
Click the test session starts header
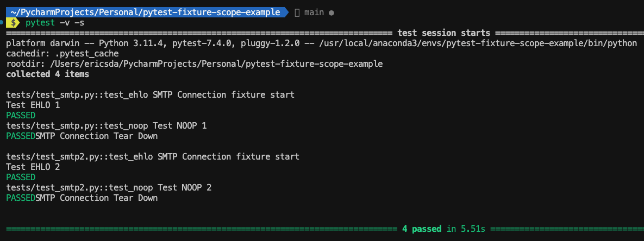point(443,33)
